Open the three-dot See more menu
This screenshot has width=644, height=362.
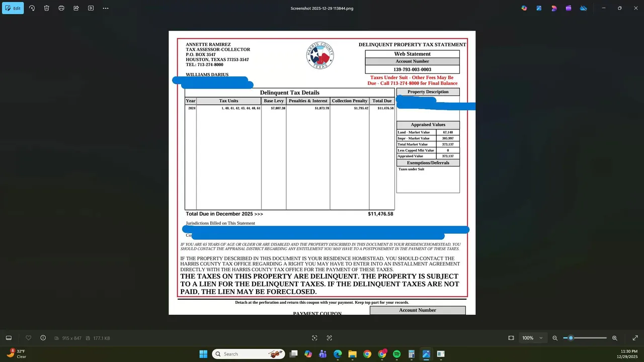[x=106, y=8]
